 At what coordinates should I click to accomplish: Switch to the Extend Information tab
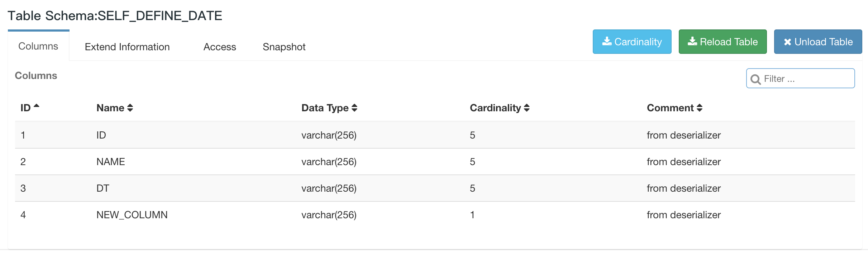pos(127,47)
